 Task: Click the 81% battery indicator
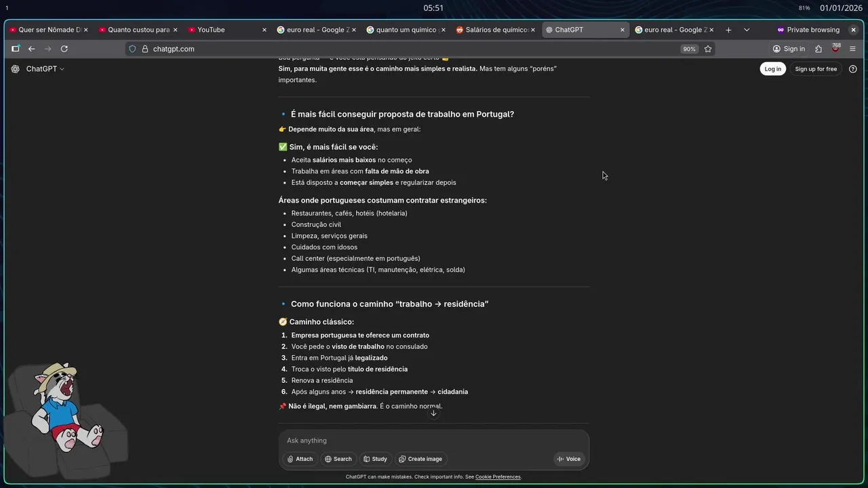click(x=804, y=8)
